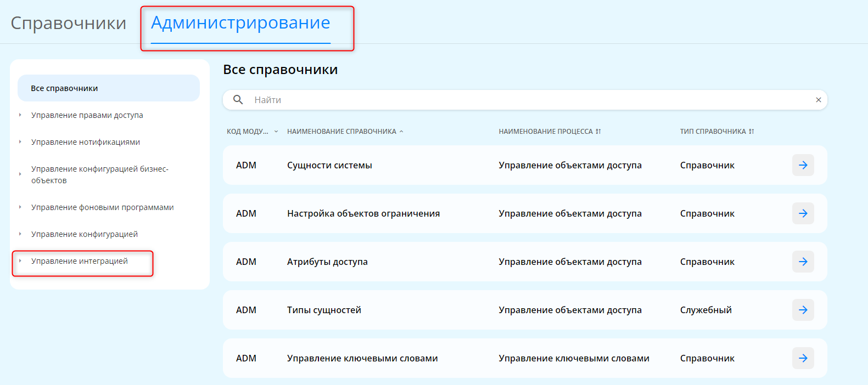
Task: Expand arrow beside Управление конфигурацией бизнес-объектов
Action: coord(20,174)
